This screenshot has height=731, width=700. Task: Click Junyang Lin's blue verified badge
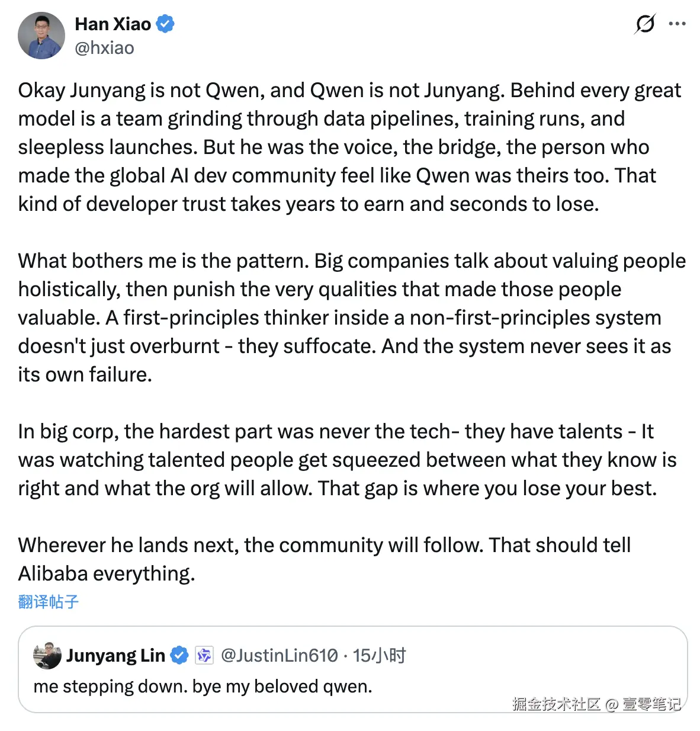[x=179, y=655]
